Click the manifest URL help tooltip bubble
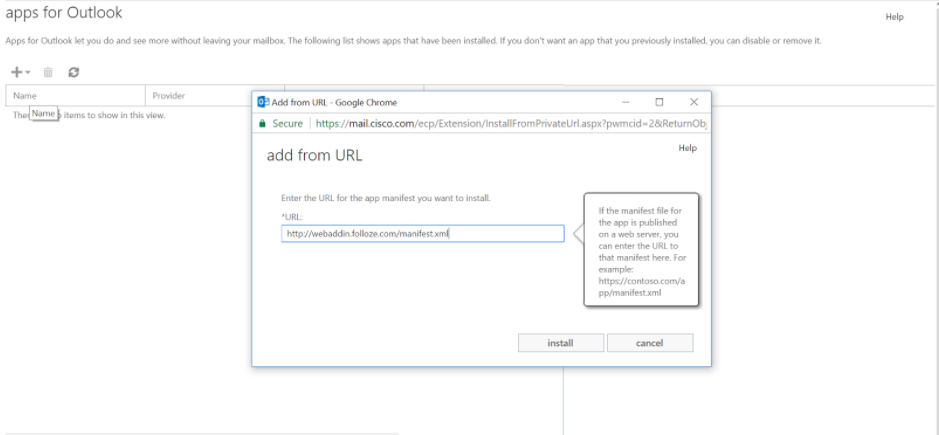This screenshot has height=435, width=939. [641, 249]
